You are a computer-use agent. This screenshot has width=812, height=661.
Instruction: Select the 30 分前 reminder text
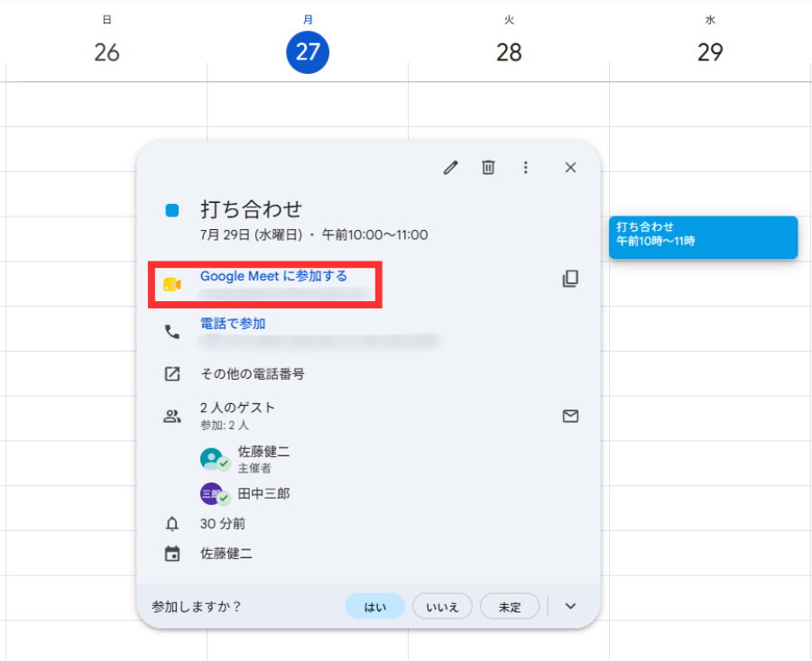point(223,524)
